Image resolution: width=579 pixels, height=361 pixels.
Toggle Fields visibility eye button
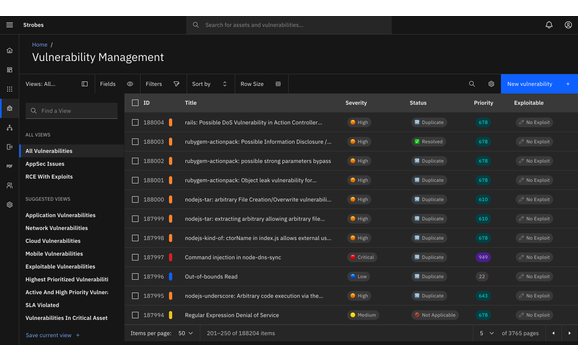pos(130,84)
